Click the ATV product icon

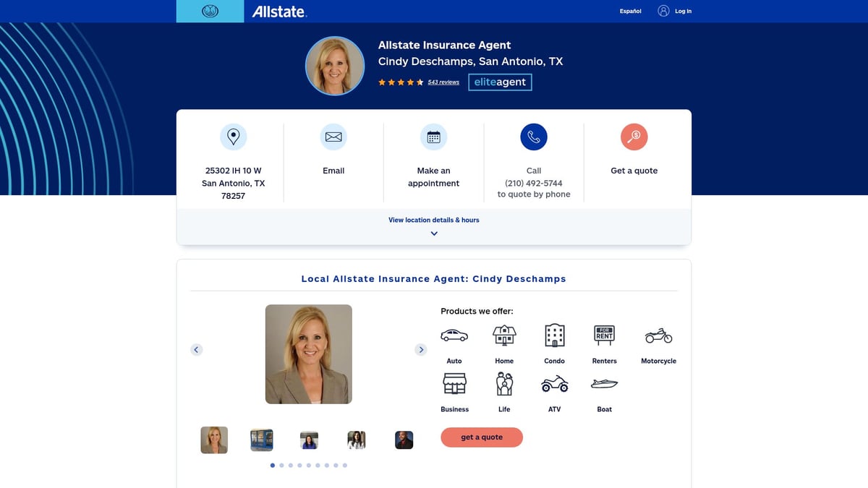point(554,383)
